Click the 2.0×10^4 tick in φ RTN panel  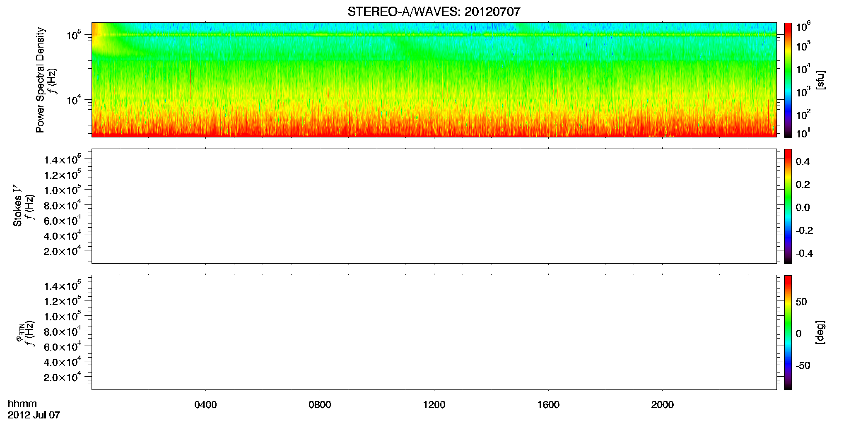coord(62,377)
